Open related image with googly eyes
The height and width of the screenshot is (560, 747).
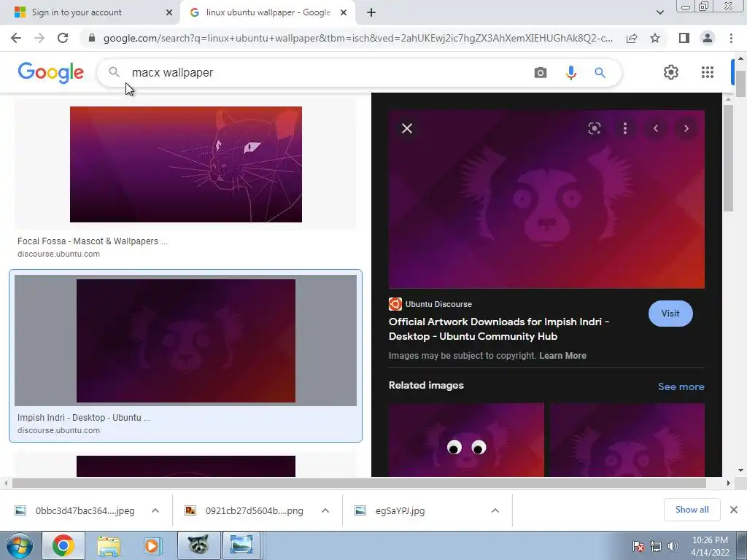pyautogui.click(x=466, y=440)
